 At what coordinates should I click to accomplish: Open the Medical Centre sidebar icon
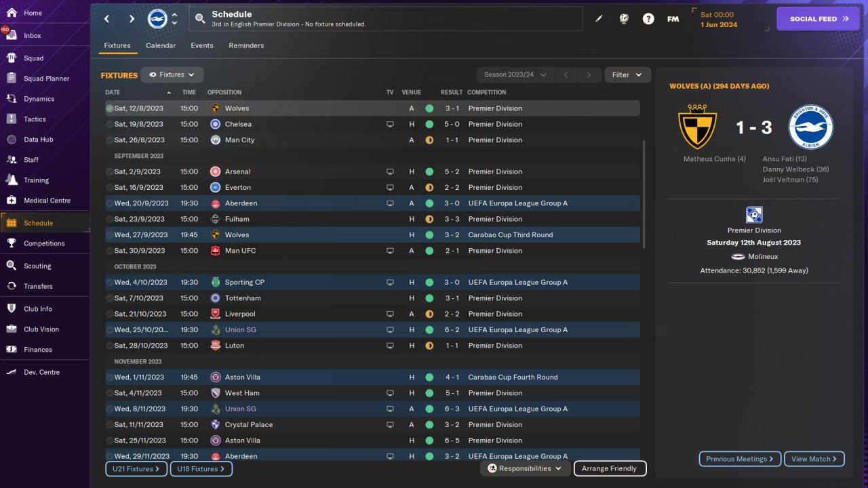click(x=12, y=201)
